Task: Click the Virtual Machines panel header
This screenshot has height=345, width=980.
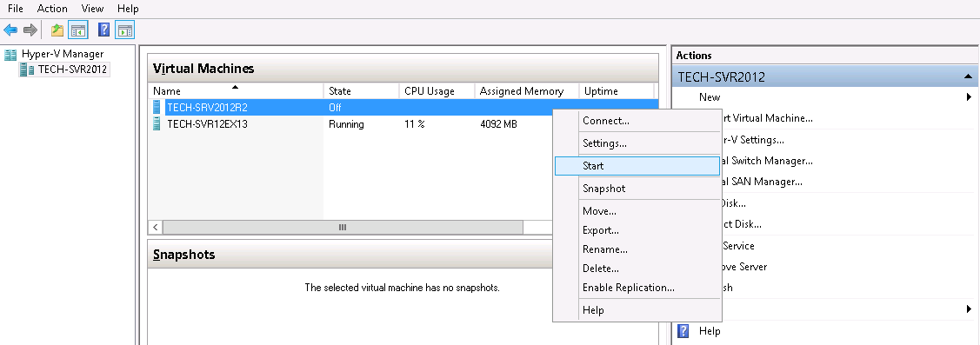Action: [x=403, y=68]
